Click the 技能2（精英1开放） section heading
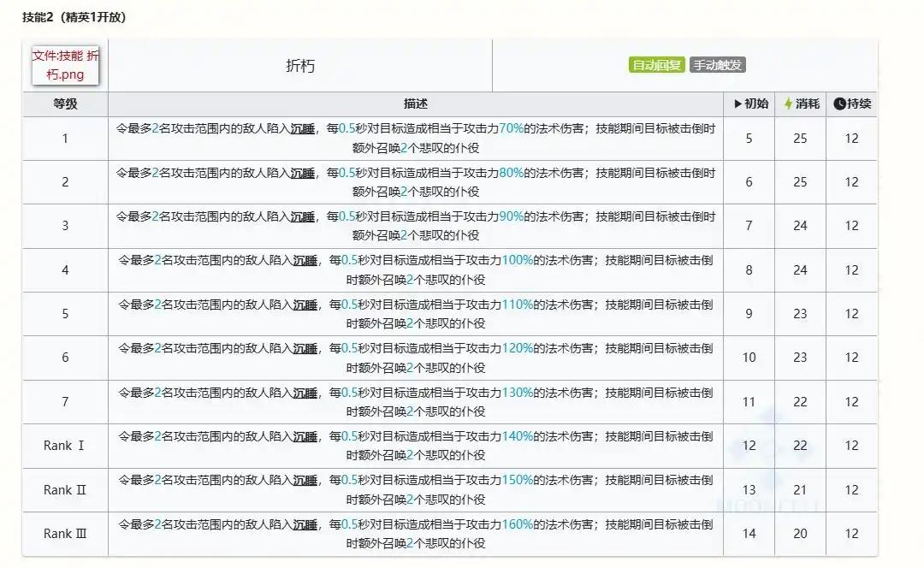 [x=74, y=17]
